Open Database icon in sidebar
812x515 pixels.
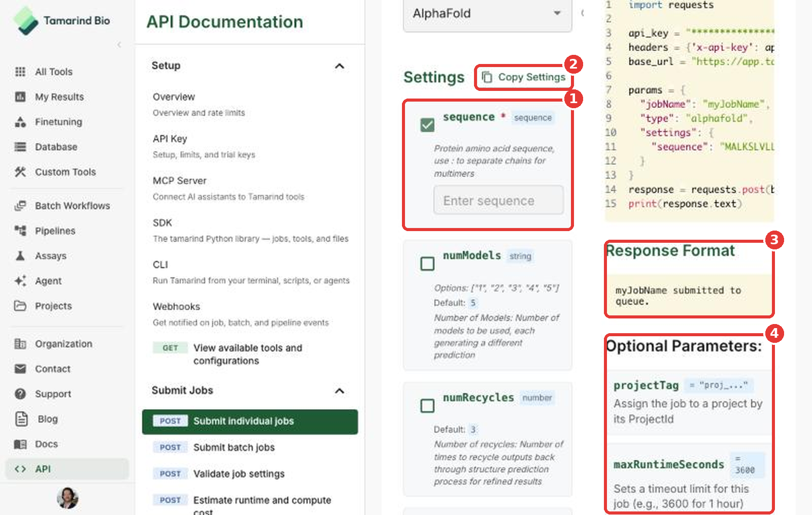pos(20,147)
